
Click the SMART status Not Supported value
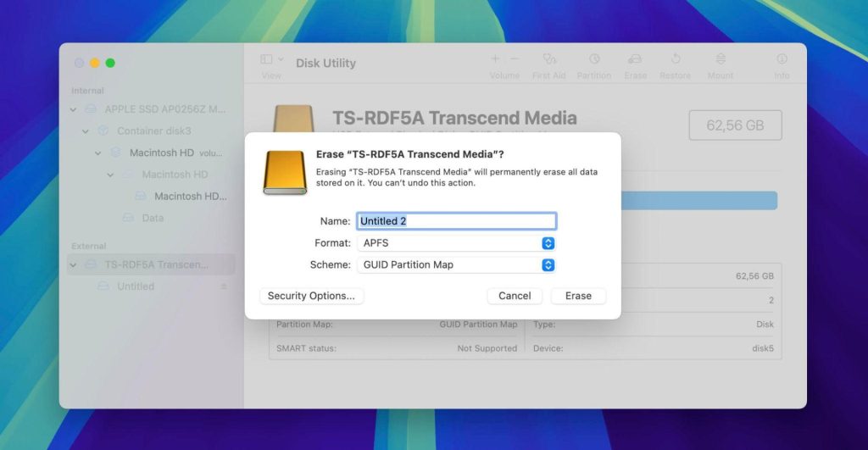pos(487,348)
